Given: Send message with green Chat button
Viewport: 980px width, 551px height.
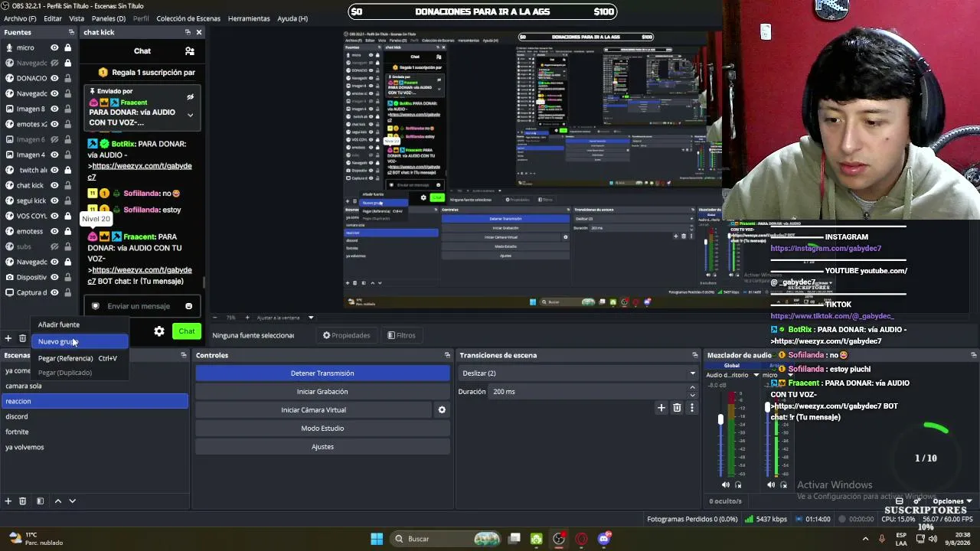Looking at the screenshot, I should (x=187, y=331).
